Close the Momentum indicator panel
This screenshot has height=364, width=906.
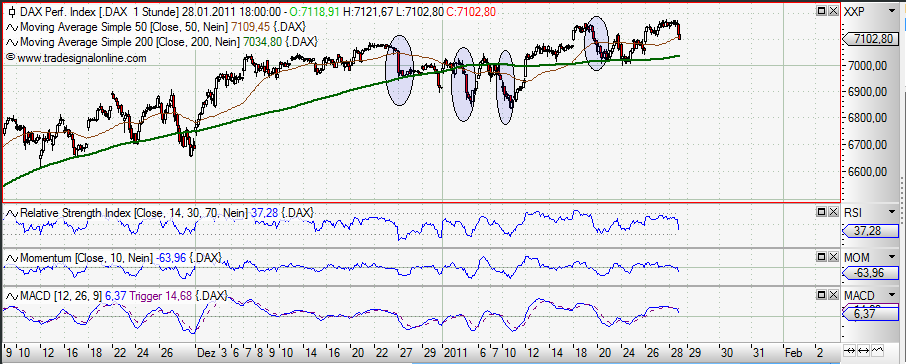click(x=833, y=257)
